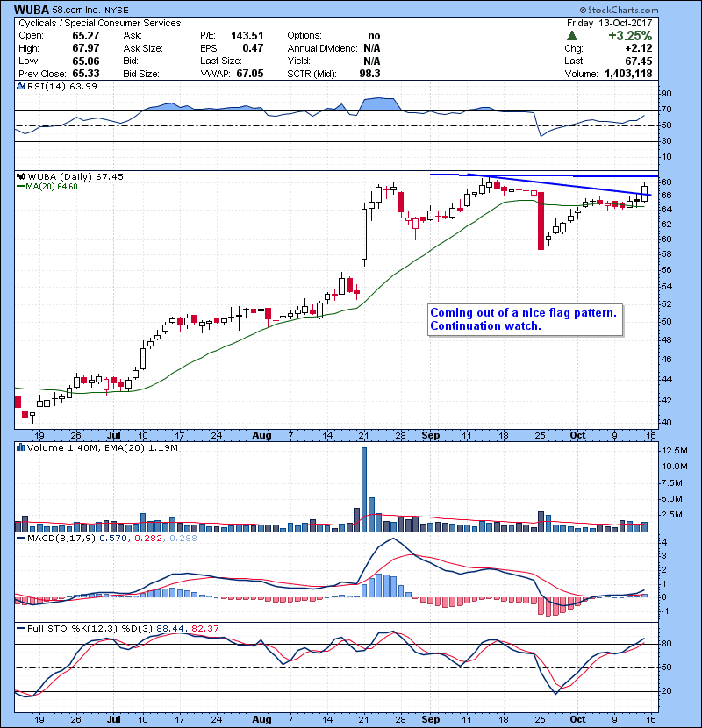Image resolution: width=702 pixels, height=728 pixels.
Task: Click the High value 67.97
Action: click(86, 48)
